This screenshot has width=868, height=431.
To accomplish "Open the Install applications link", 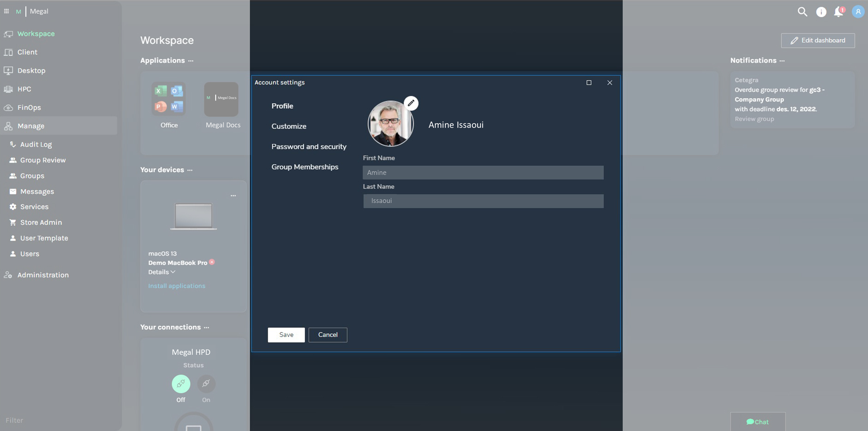I will (x=176, y=286).
